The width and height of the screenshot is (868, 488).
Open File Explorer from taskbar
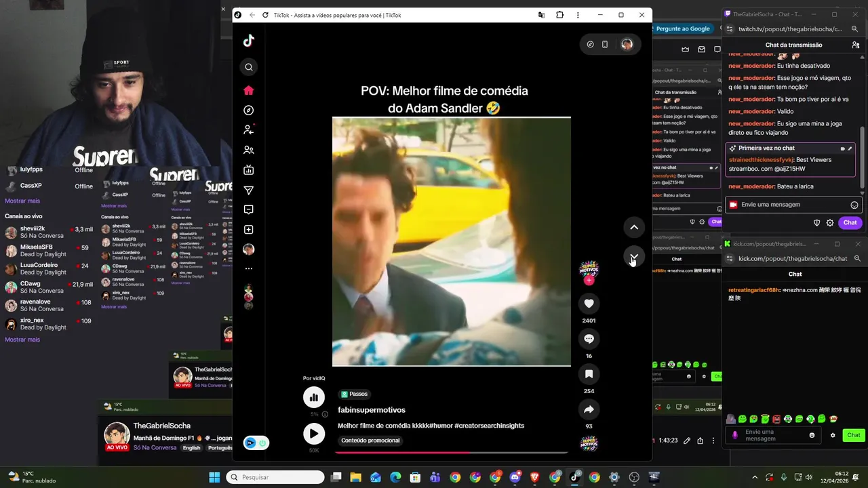pos(355,477)
